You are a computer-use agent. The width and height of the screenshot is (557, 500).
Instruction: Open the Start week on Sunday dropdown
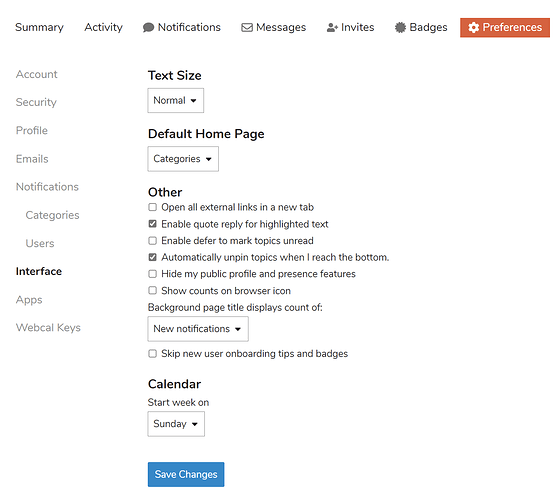pos(176,424)
